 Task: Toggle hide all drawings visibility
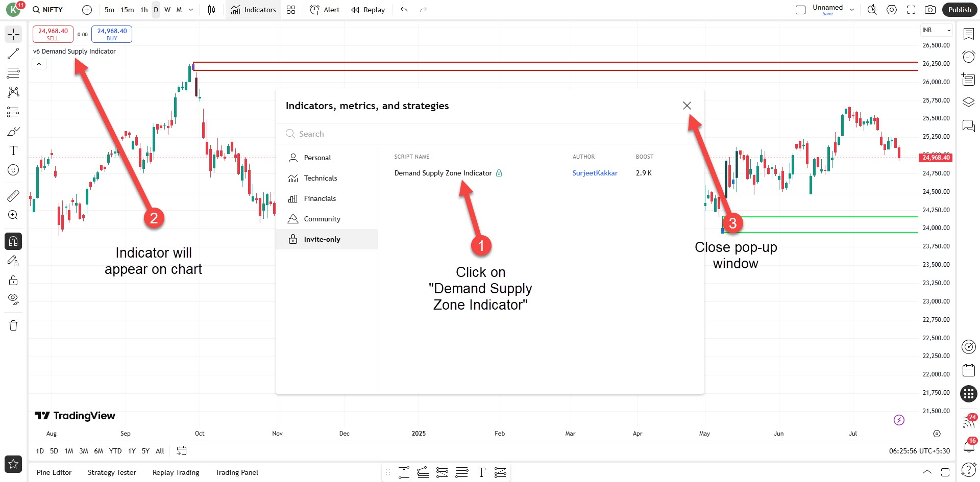(x=13, y=299)
